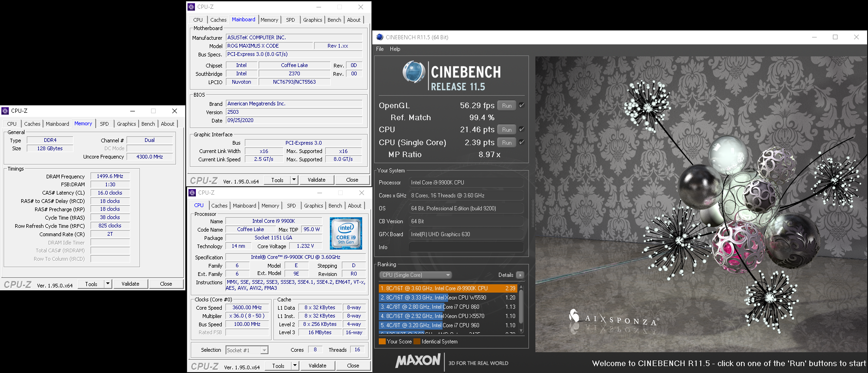Click the Identical System legend swatch
The image size is (868, 373).
[417, 342]
